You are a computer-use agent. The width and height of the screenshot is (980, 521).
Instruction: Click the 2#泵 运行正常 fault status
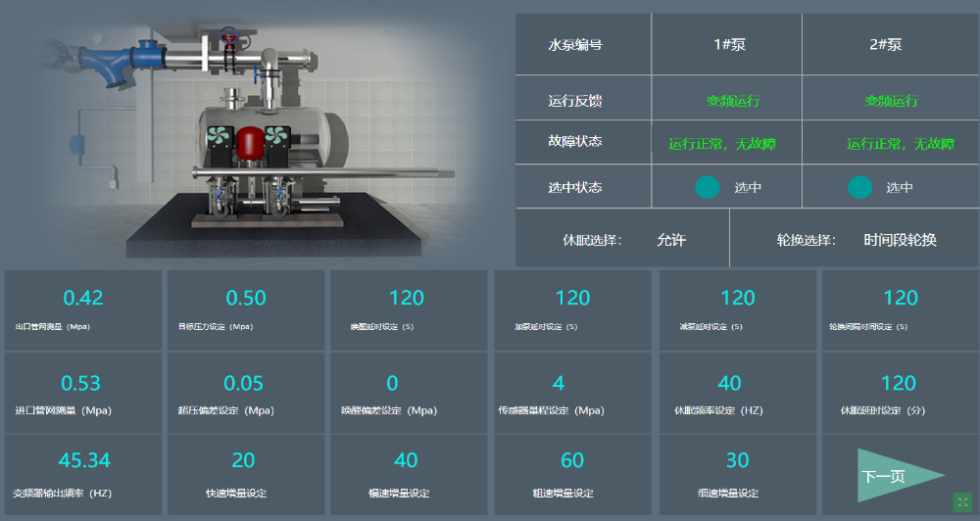pos(901,144)
